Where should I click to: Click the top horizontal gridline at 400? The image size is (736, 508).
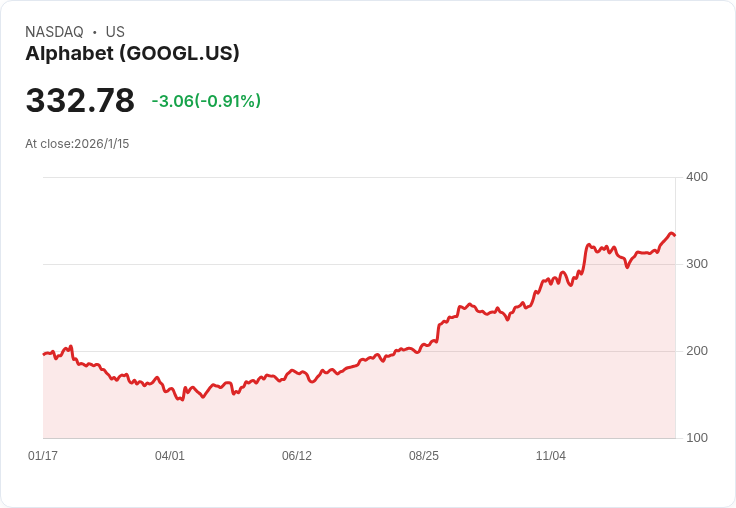coord(360,178)
